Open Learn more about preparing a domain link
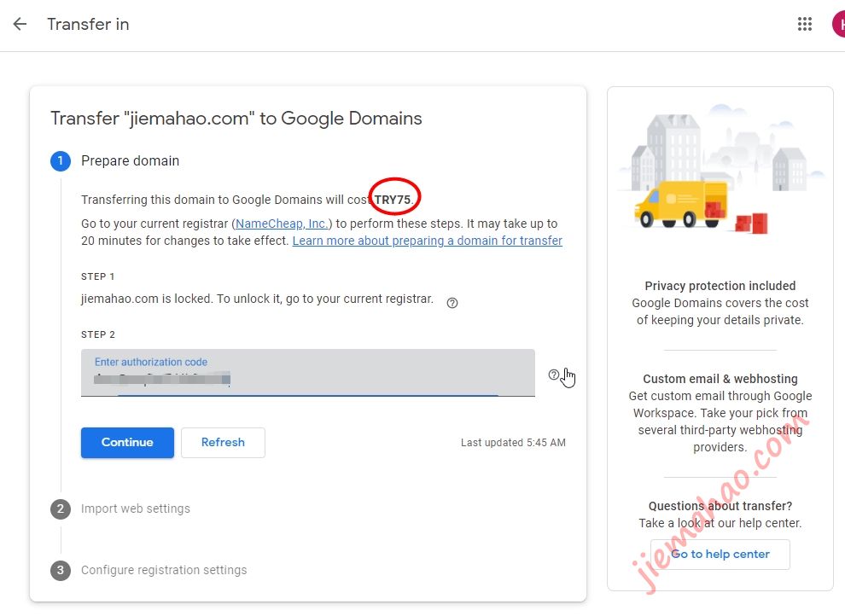This screenshot has width=845, height=616. pyautogui.click(x=427, y=241)
